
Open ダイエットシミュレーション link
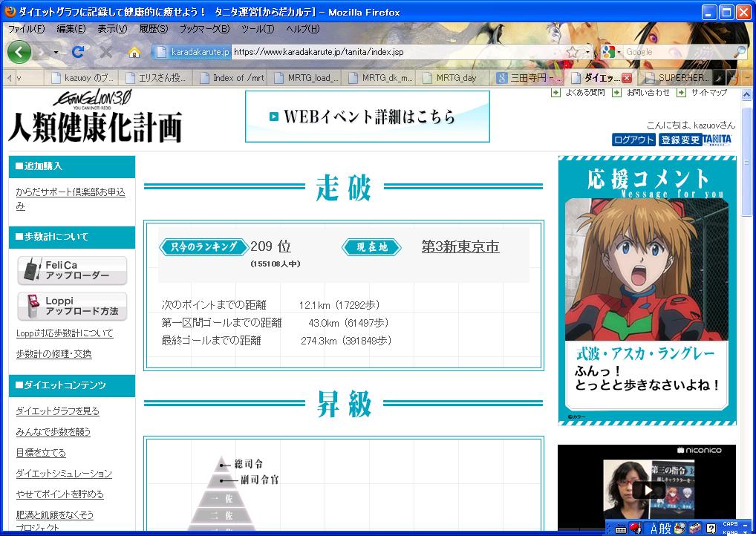[64, 474]
